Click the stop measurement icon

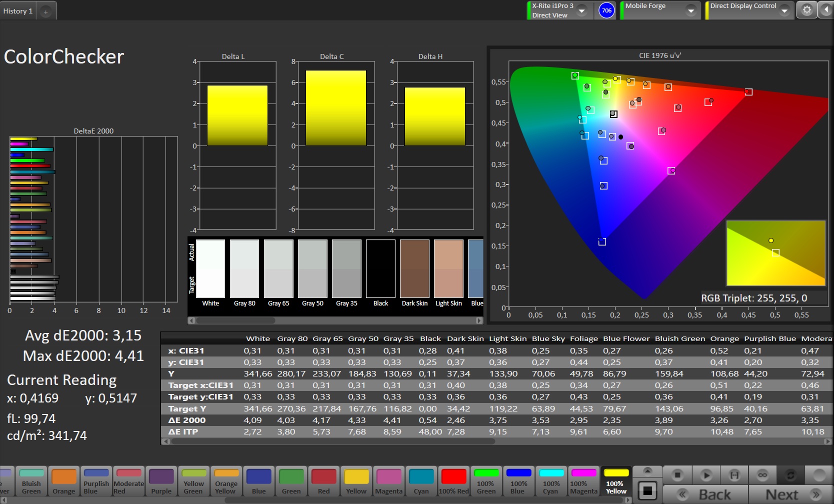pyautogui.click(x=677, y=474)
